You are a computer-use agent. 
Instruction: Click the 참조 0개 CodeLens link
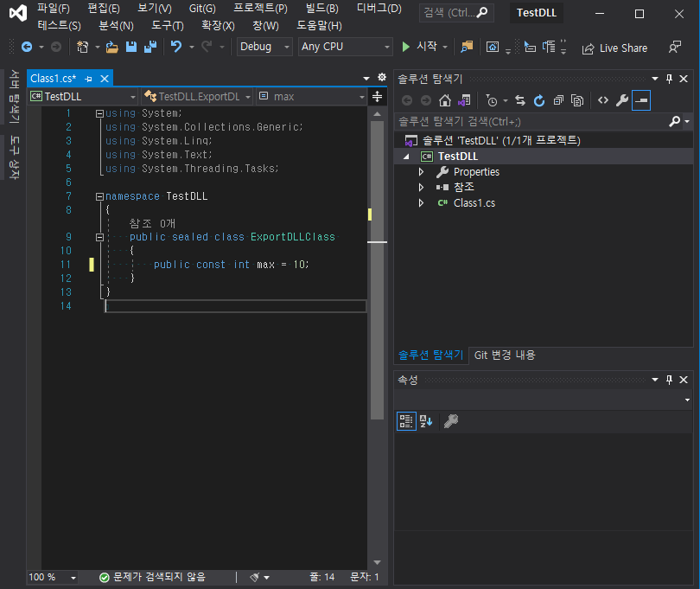[152, 223]
